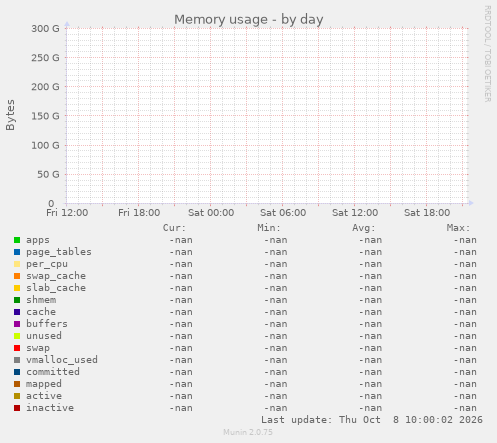Viewport: 497px width, 443px height.
Task: Click the red swap legend swatch
Action: (x=17, y=348)
